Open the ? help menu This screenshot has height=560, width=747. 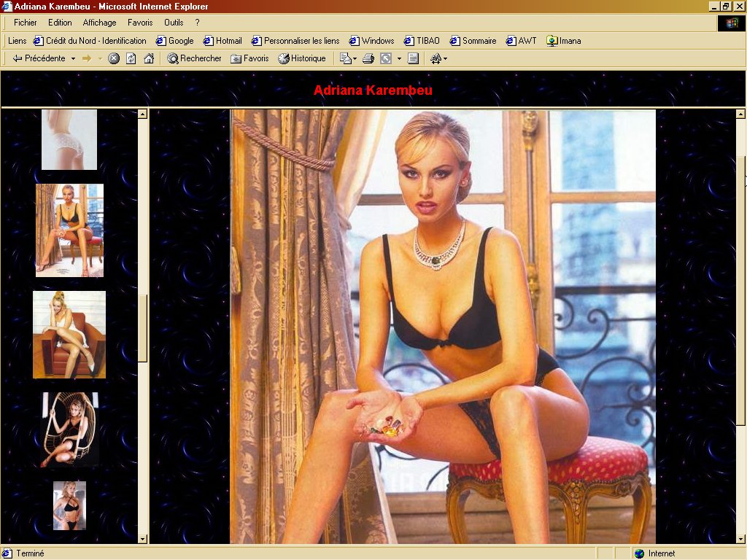coord(197,23)
